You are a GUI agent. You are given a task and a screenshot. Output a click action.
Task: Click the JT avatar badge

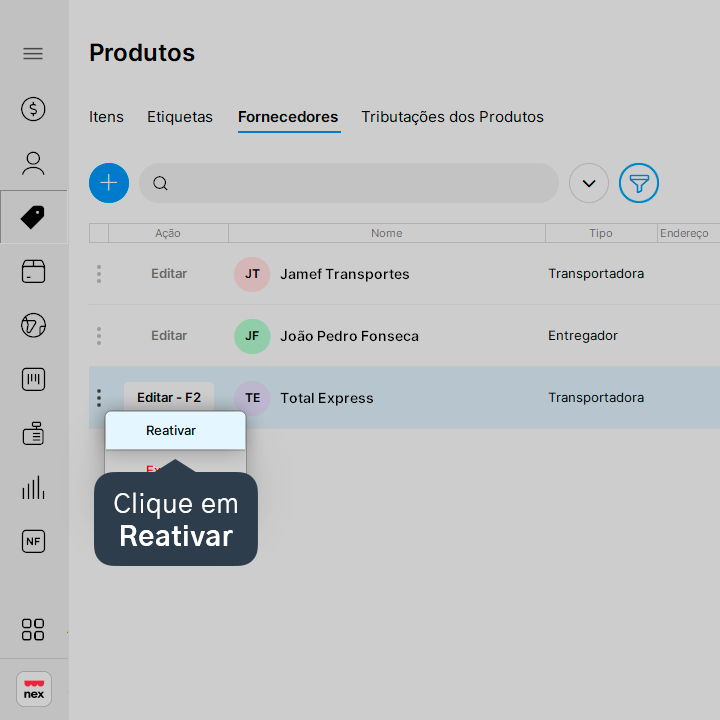(252, 274)
